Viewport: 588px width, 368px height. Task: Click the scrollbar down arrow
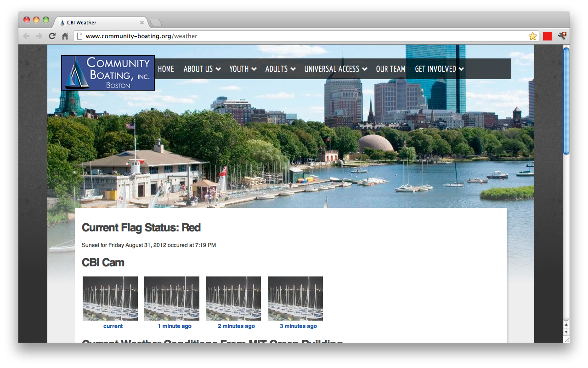pyautogui.click(x=566, y=332)
